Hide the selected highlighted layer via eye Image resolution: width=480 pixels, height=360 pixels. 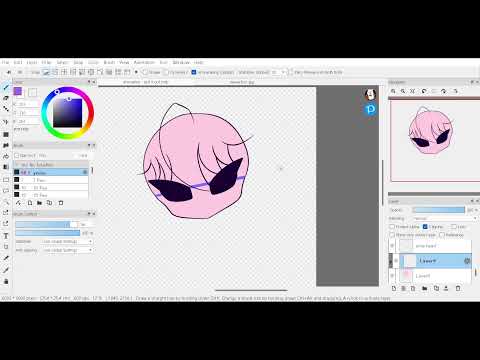395,261
